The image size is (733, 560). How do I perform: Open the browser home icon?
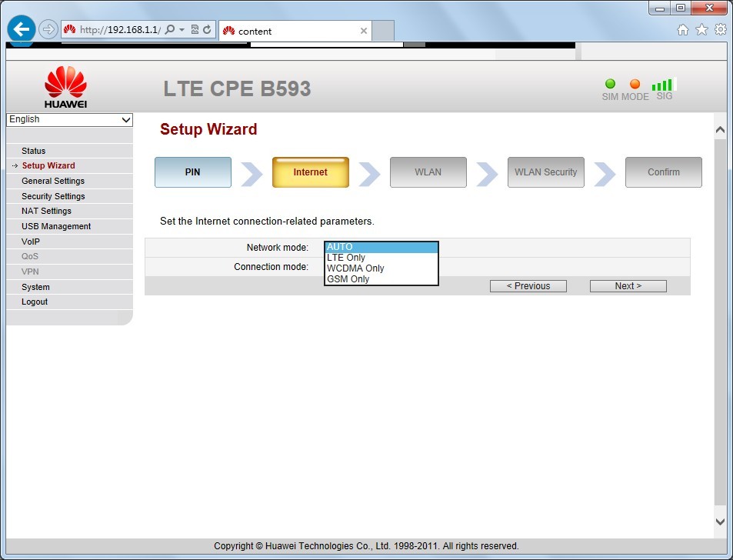[682, 30]
